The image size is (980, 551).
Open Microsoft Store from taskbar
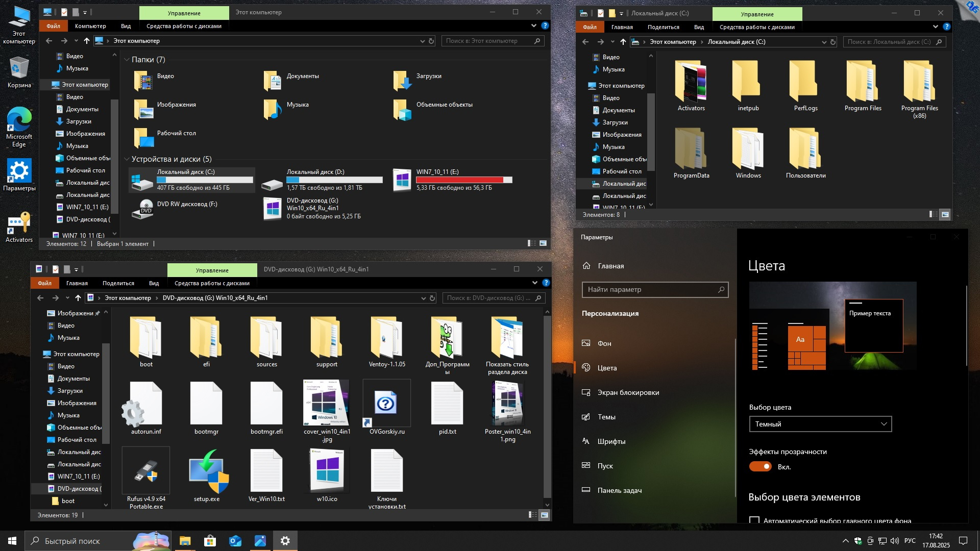(210, 541)
